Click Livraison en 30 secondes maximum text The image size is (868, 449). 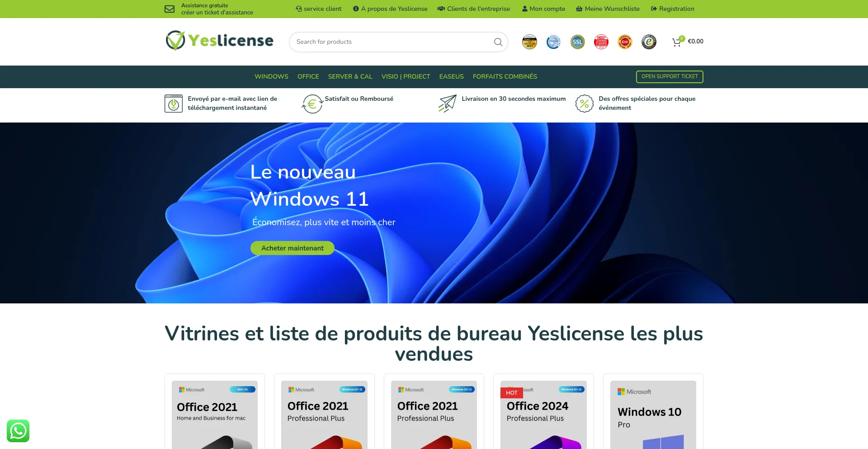[x=514, y=99]
